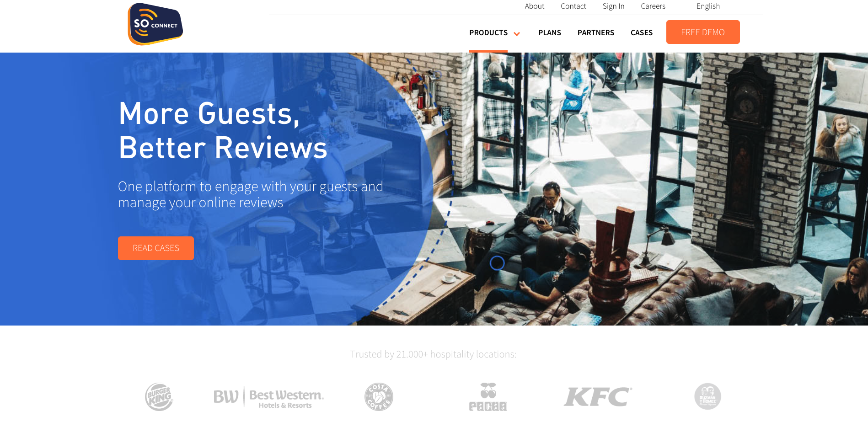Open the Contact link
This screenshot has height=438, width=868.
[573, 6]
